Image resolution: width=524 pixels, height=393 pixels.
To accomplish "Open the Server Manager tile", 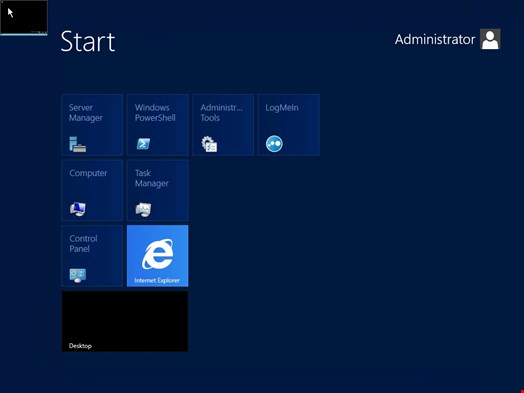I will 92,125.
